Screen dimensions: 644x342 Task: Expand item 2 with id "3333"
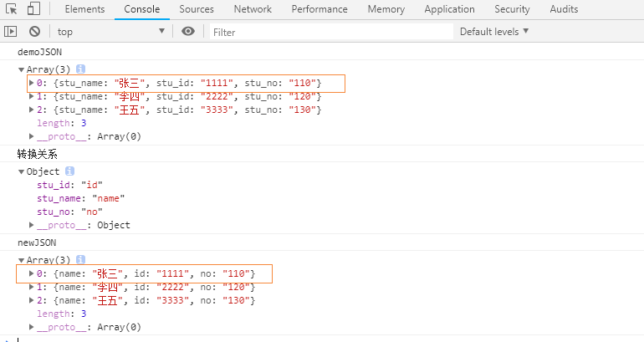coord(31,300)
